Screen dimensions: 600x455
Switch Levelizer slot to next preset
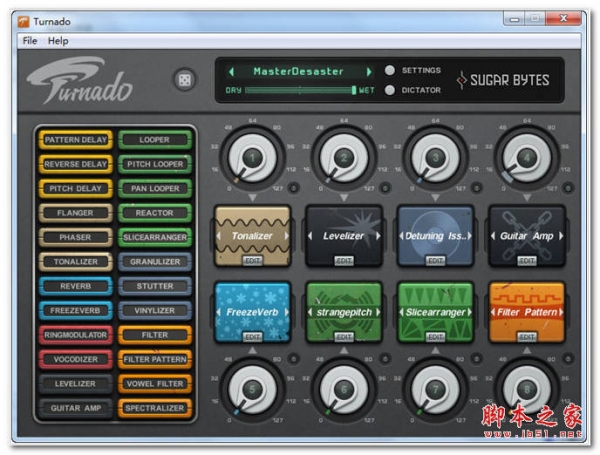pyautogui.click(x=378, y=236)
